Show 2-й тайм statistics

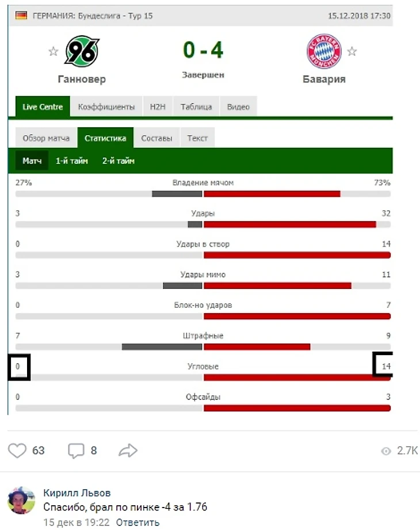click(x=119, y=161)
